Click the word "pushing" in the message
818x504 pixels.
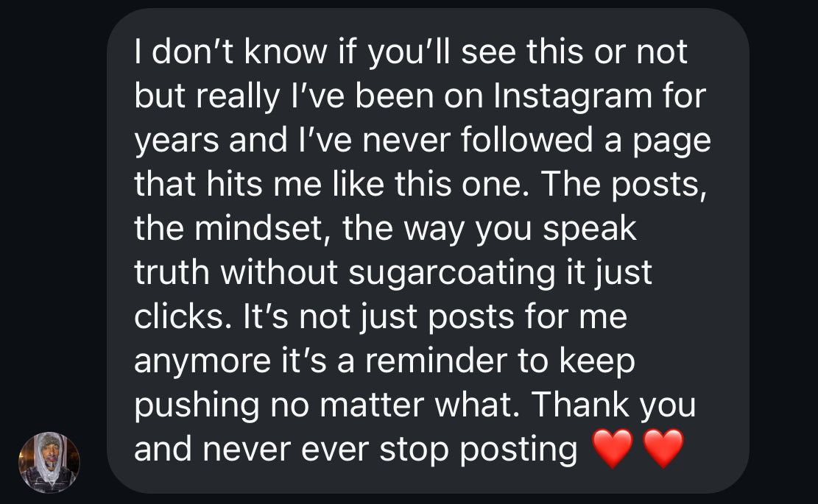[x=196, y=405]
